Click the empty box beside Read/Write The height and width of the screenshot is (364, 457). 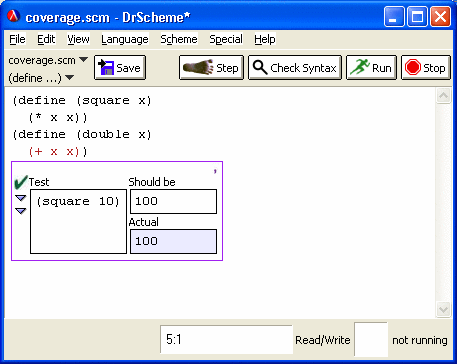coord(371,339)
